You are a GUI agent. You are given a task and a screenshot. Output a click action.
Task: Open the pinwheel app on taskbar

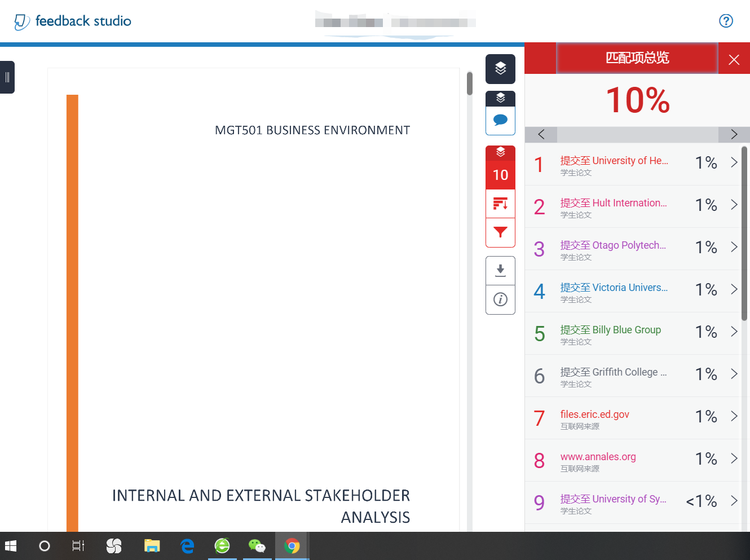114,546
